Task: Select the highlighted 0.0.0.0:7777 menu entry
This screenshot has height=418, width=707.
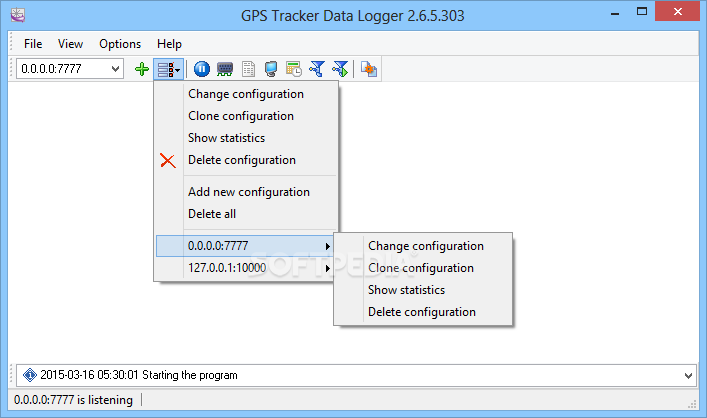Action: (245, 246)
